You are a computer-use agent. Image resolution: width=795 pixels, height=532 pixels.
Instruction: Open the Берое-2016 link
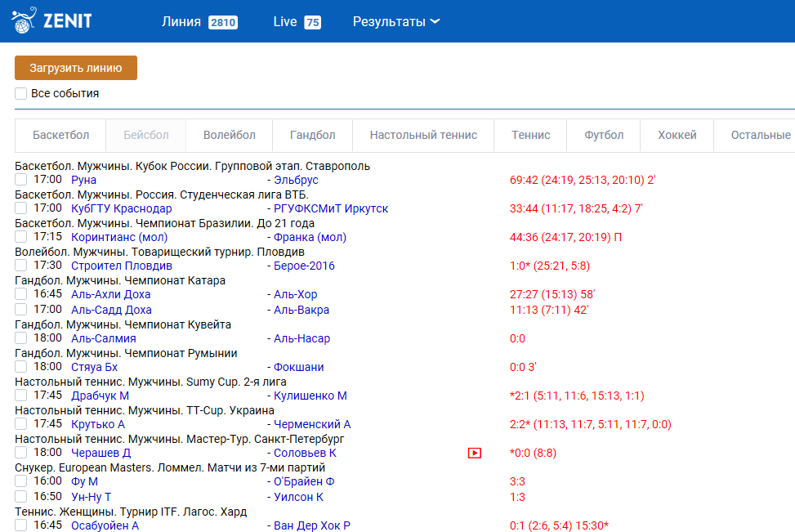(x=304, y=266)
